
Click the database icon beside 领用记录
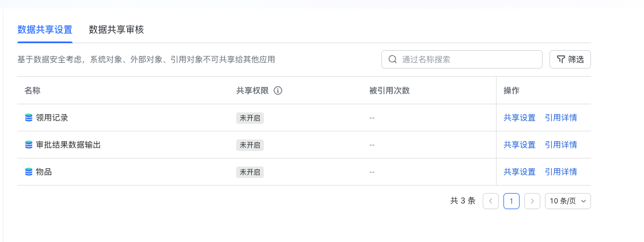pos(29,118)
